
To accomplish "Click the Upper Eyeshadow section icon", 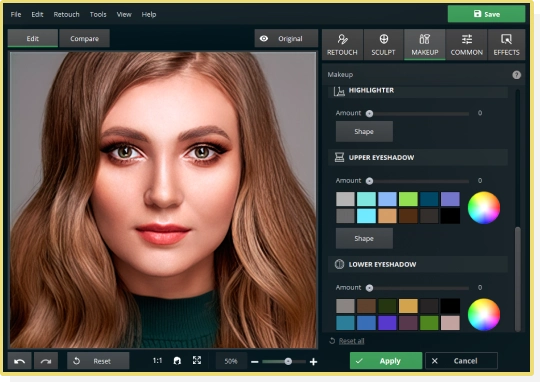I will pos(339,157).
